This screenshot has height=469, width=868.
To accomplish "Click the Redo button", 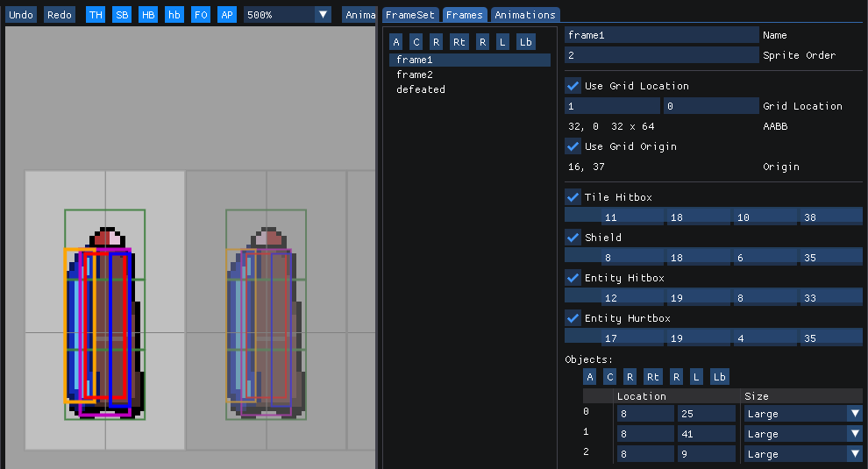I will [x=60, y=15].
